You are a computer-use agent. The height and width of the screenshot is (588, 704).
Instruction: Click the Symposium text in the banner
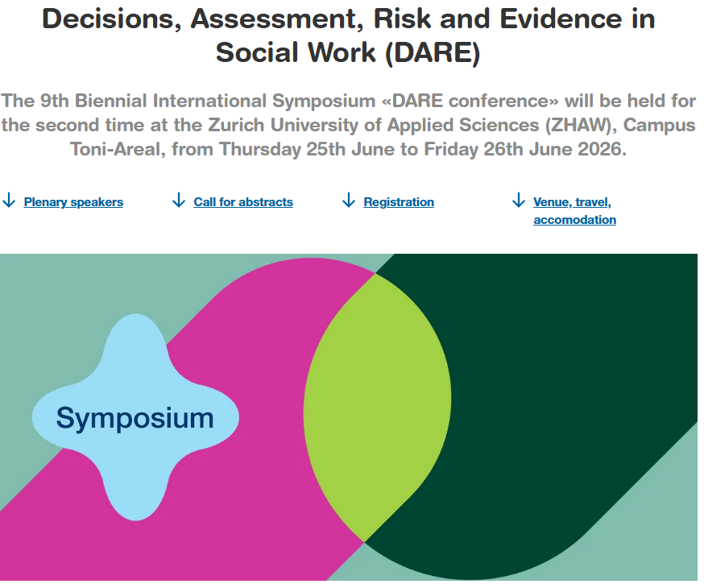(135, 418)
